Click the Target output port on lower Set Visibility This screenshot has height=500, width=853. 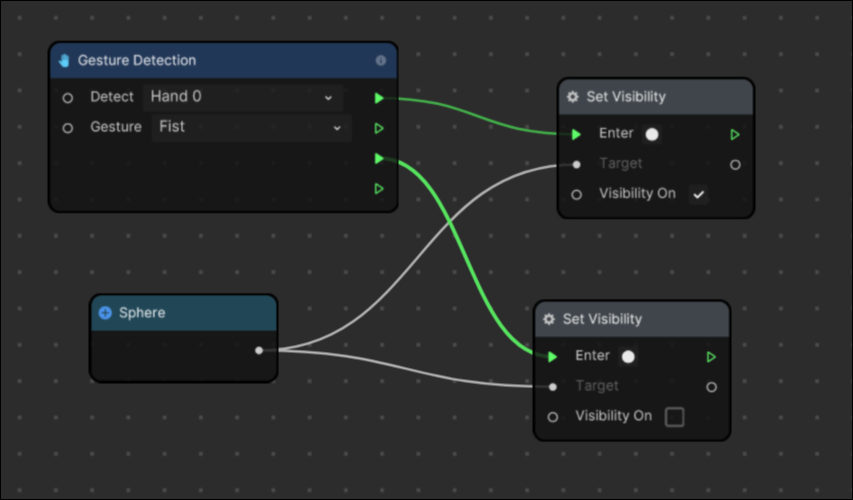point(711,387)
